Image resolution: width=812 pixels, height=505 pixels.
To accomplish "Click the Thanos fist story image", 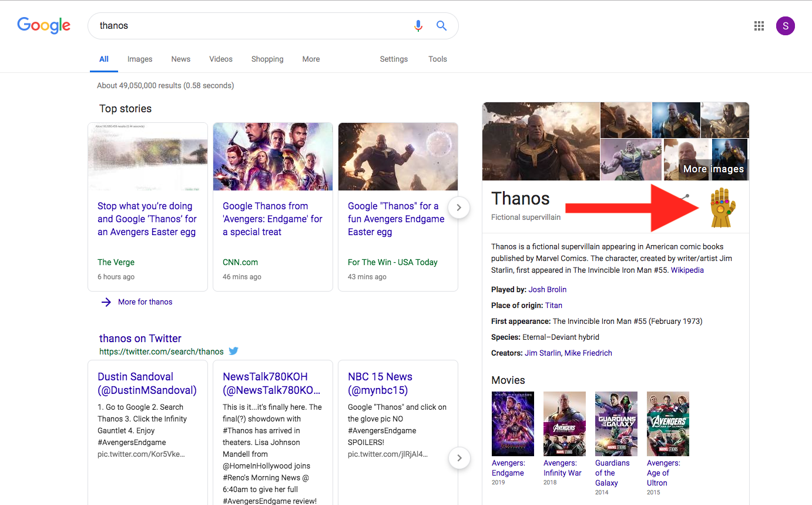I will [x=398, y=156].
